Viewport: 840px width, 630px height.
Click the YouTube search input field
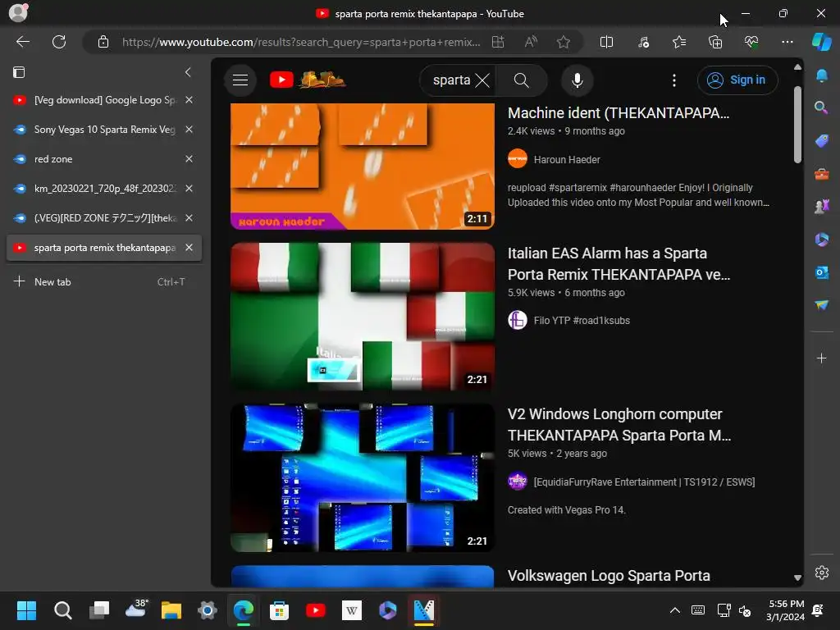[x=451, y=80]
